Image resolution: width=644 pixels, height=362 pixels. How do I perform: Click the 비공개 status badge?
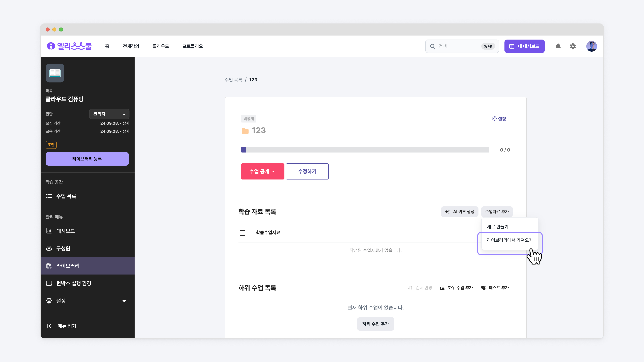point(249,119)
